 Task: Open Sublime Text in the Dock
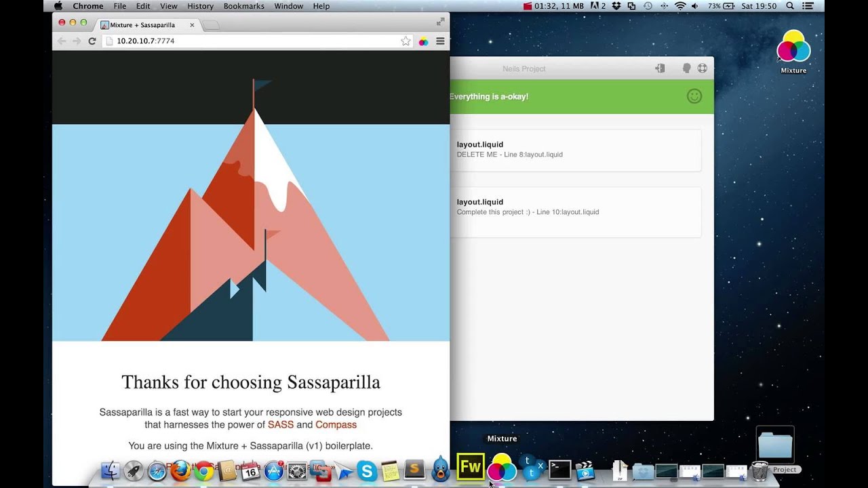point(414,470)
